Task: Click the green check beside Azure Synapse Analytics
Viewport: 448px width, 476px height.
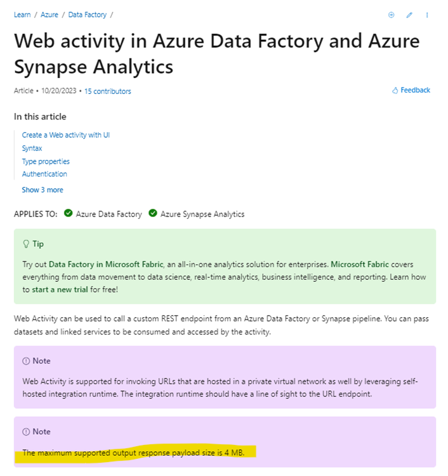Action: tap(153, 213)
